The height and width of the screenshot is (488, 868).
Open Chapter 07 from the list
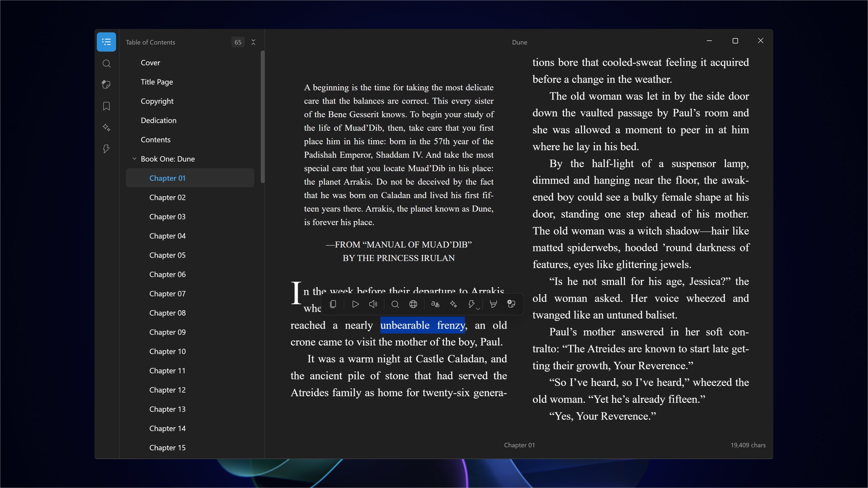pos(190,294)
